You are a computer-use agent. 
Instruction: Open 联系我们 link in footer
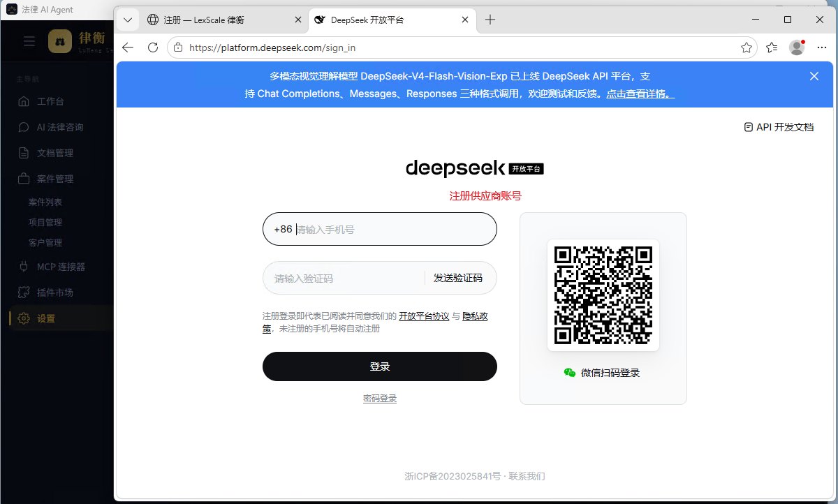527,477
